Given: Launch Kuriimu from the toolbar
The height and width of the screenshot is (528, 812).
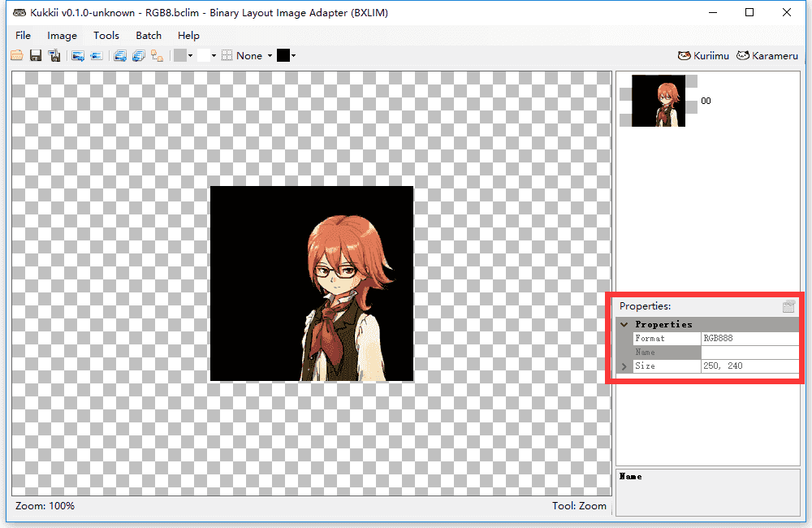Looking at the screenshot, I should click(x=703, y=55).
